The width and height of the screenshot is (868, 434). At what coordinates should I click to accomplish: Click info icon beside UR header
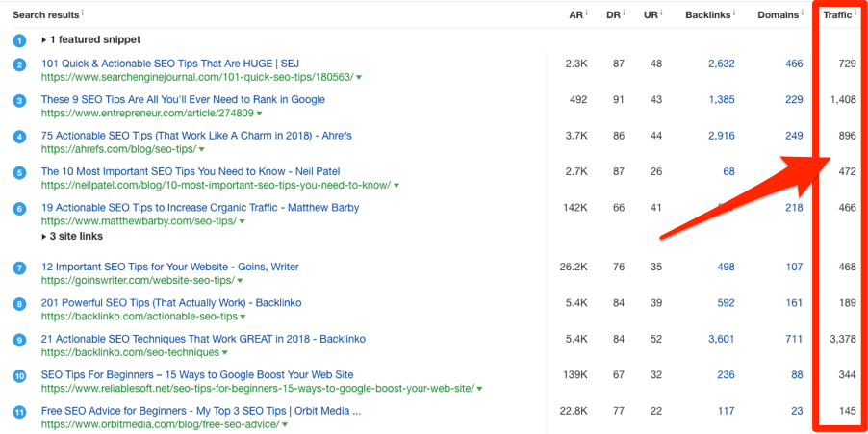click(660, 13)
